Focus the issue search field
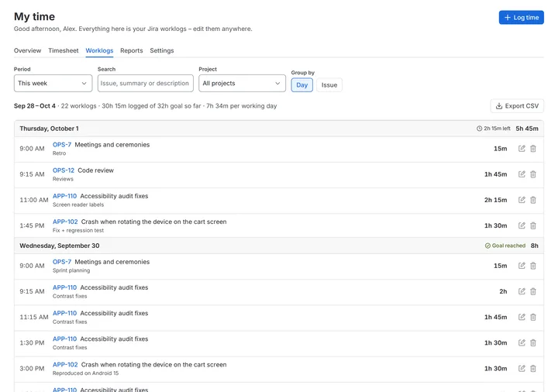 [146, 83]
